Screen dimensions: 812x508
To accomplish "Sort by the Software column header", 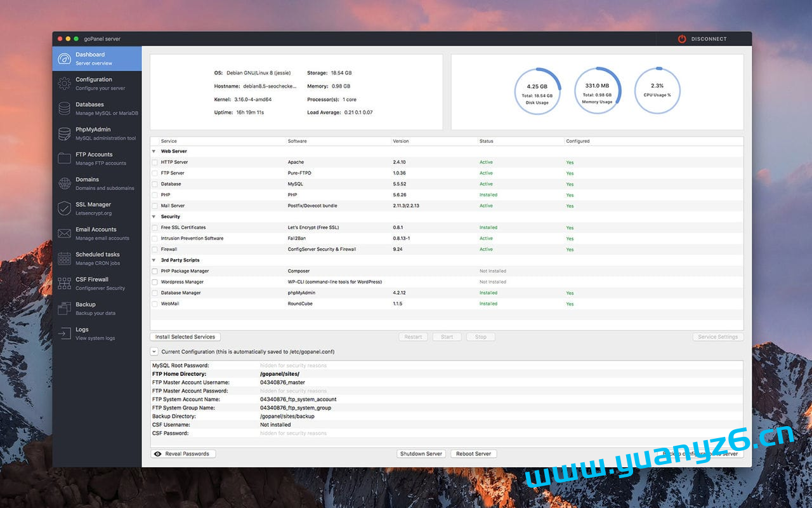I will click(298, 141).
